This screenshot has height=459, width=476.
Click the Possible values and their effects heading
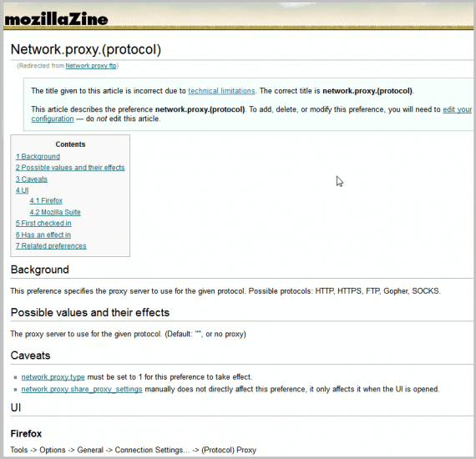coord(90,312)
